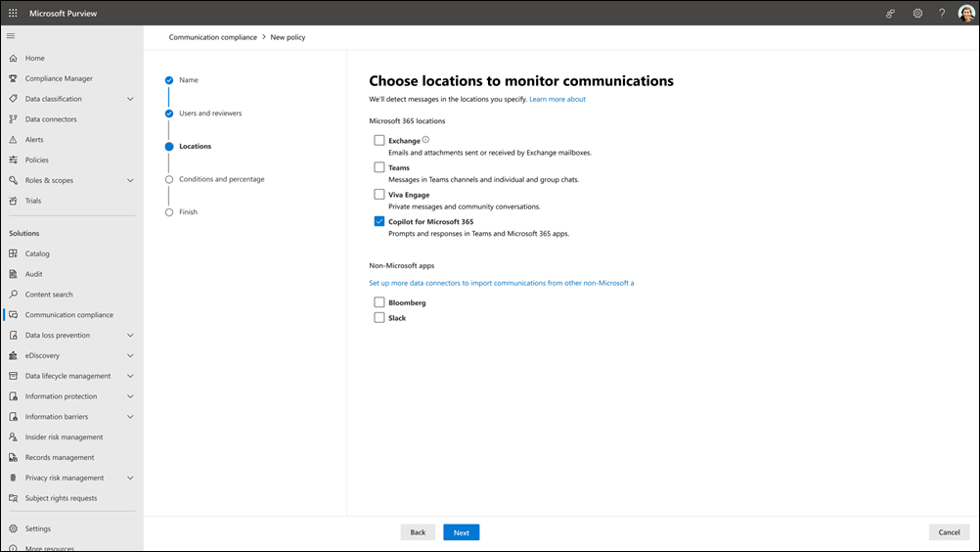The height and width of the screenshot is (552, 980).
Task: Click the New policy breadcrumb
Action: [288, 37]
